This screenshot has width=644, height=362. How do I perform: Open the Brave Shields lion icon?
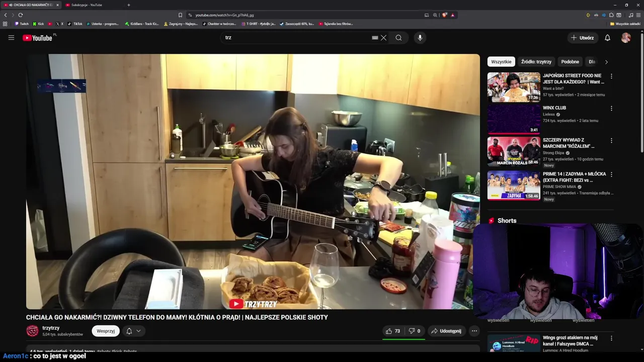(x=444, y=15)
